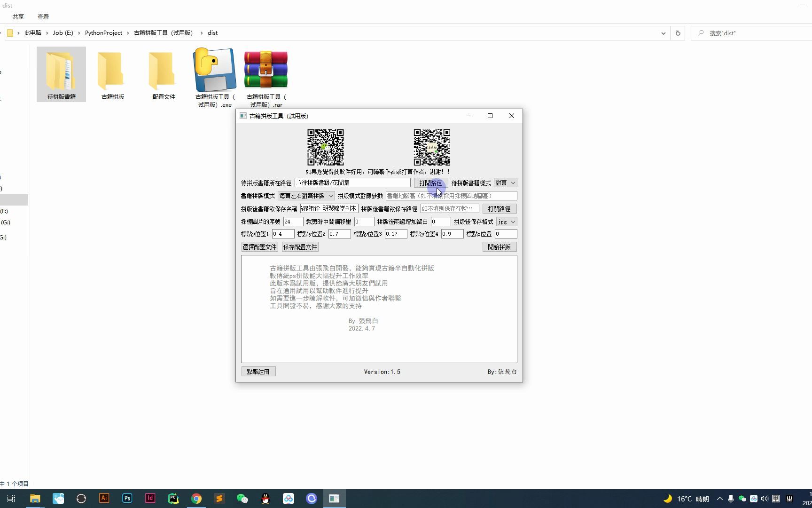Screen dimensions: 812x508
Task: Open Sublime Text from taskbar
Action: tap(219, 499)
